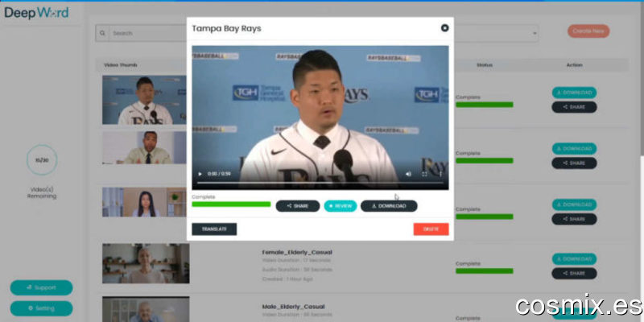Screen dimensions: 644x322
Task: Open the long-haired woman video thumbnail
Action: pyautogui.click(x=144, y=202)
